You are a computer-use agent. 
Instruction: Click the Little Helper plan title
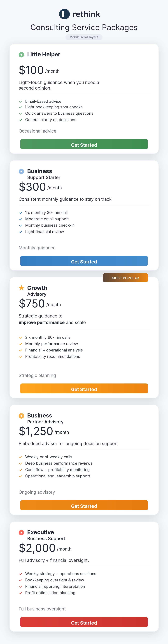tap(44, 54)
